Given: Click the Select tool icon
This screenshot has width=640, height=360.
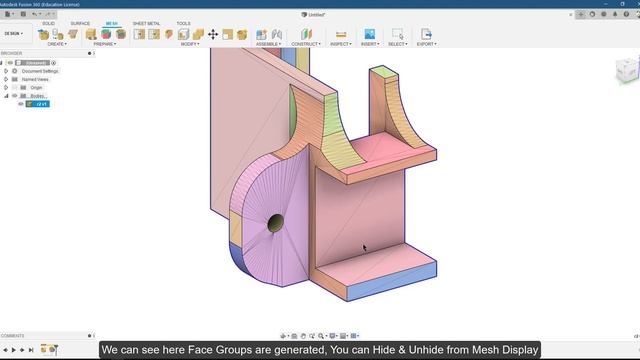Looking at the screenshot, I should pyautogui.click(x=398, y=34).
